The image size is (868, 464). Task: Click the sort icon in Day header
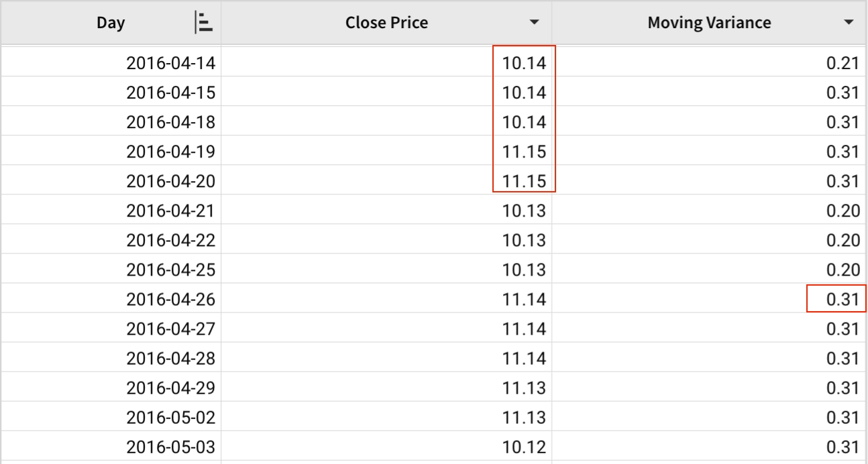pos(203,23)
